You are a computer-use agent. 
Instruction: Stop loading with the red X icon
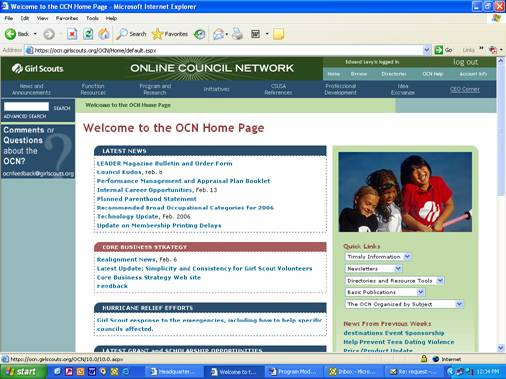(72, 34)
